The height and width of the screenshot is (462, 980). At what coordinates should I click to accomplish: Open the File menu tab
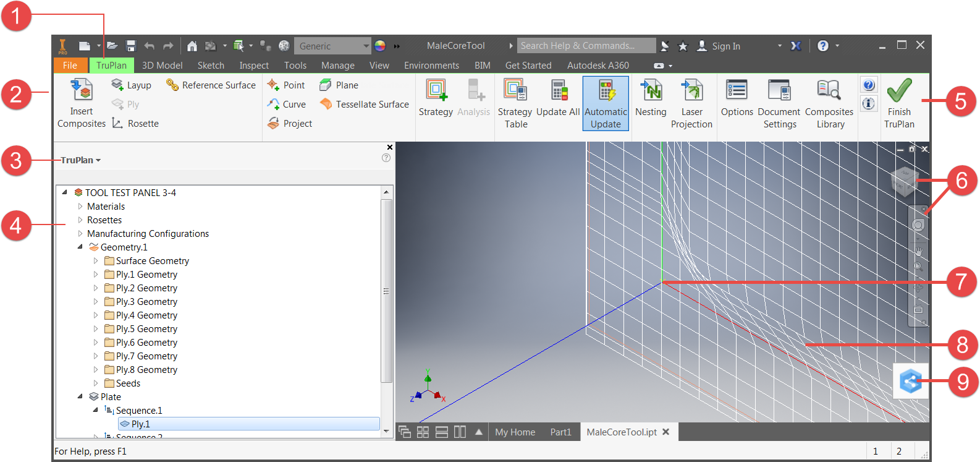(x=70, y=66)
